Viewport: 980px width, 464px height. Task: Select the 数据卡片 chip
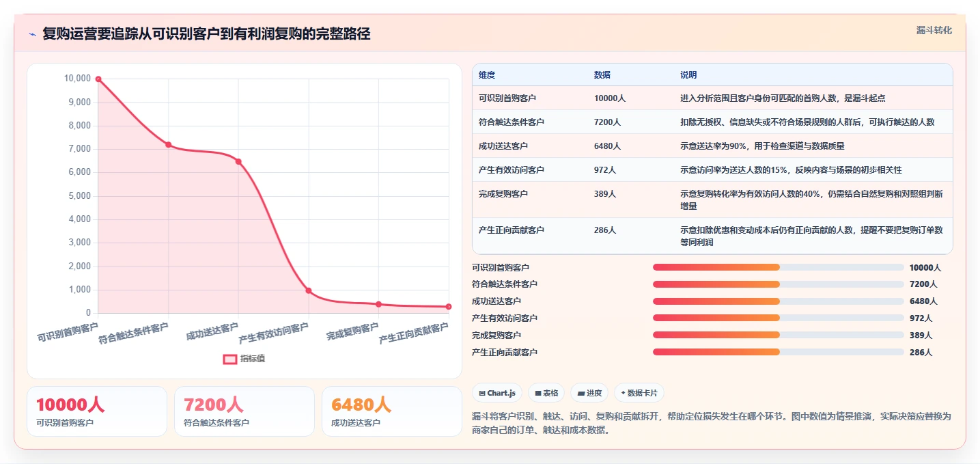click(x=639, y=393)
